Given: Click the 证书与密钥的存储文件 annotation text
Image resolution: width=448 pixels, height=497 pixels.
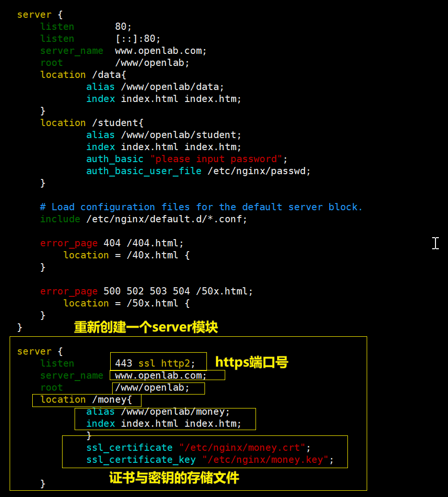Looking at the screenshot, I should [174, 478].
